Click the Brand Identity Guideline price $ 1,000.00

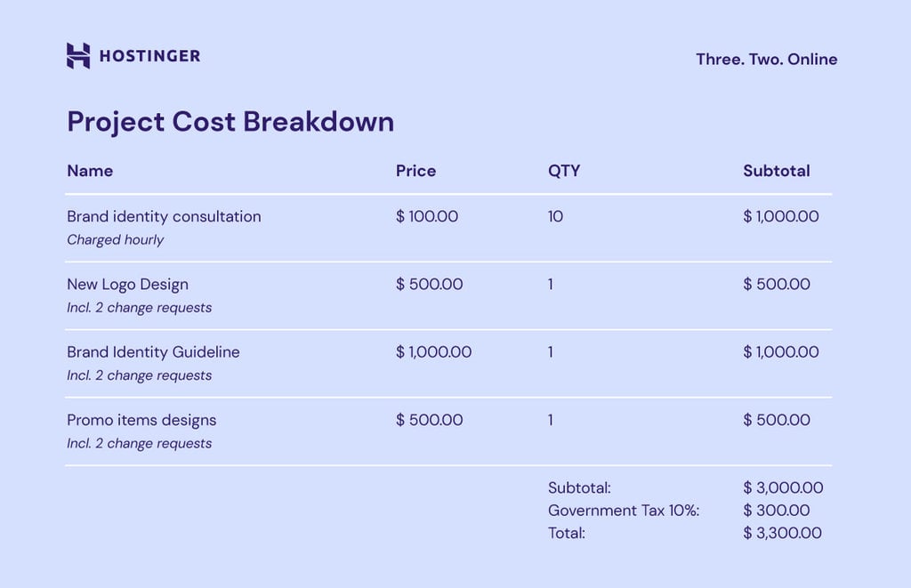tap(433, 352)
